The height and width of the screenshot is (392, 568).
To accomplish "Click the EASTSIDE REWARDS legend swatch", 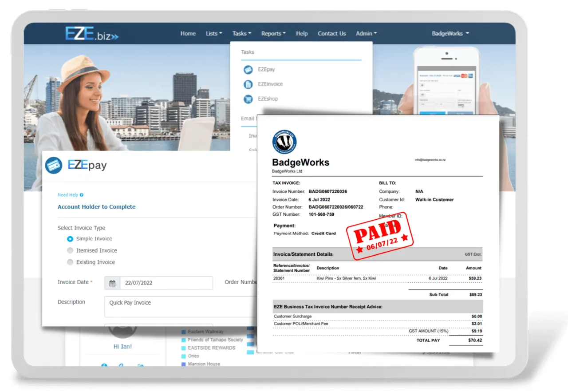I will coord(184,348).
